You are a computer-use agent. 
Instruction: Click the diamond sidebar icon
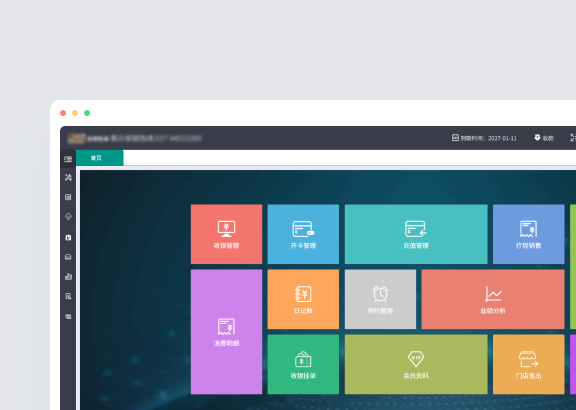68,217
